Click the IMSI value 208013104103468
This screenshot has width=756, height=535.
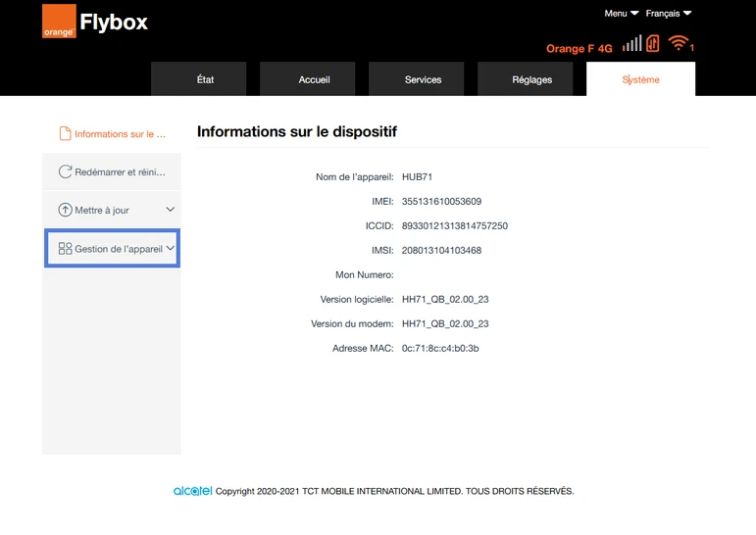point(441,251)
